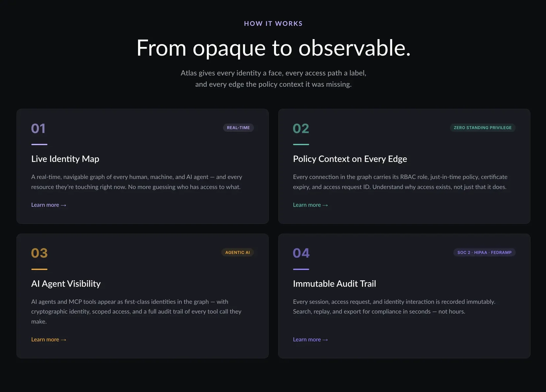Click the Policy Context on Every Edge title
Image resolution: width=546 pixels, height=392 pixels.
[x=350, y=159]
